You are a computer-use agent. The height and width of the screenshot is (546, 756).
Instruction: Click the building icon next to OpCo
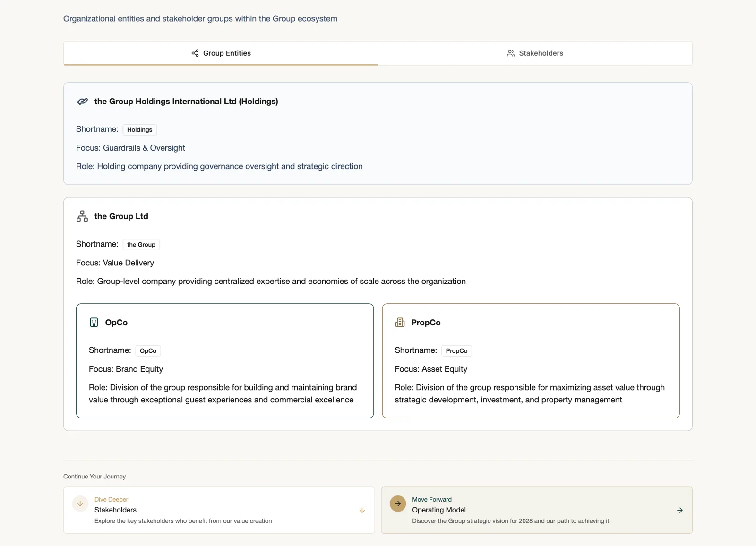[x=94, y=323]
